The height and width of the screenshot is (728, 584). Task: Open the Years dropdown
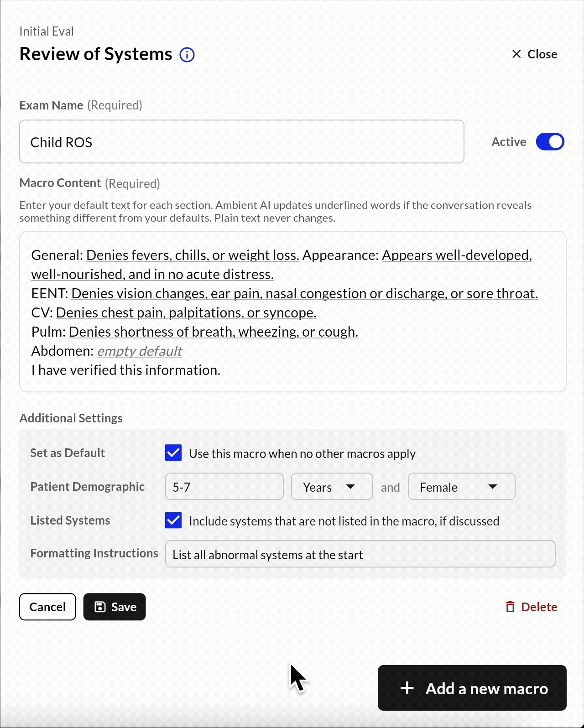pos(332,486)
